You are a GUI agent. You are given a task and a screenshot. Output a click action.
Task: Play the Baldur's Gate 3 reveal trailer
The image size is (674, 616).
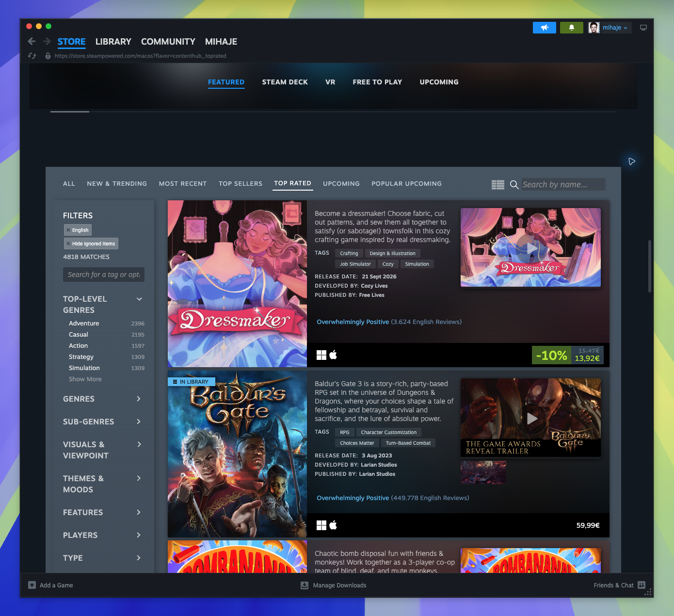coord(531,418)
